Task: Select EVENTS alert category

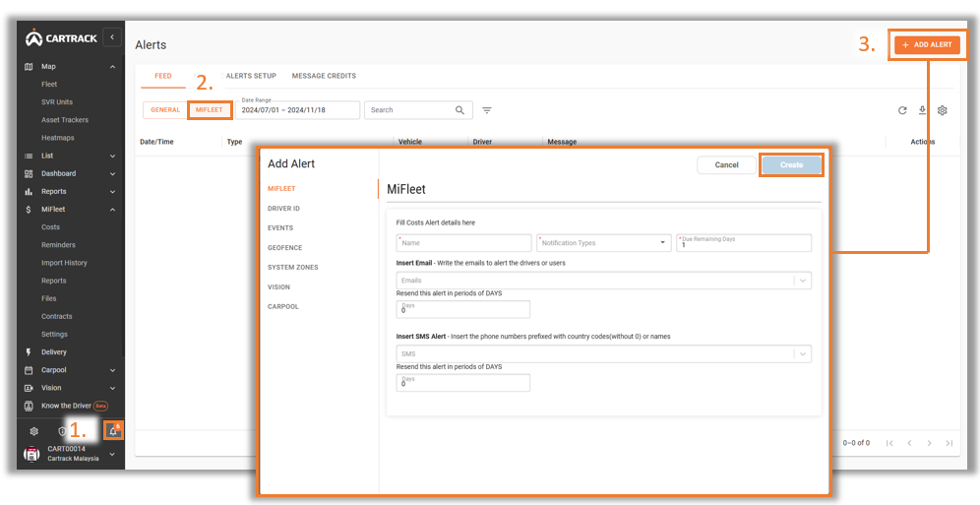Action: (280, 228)
